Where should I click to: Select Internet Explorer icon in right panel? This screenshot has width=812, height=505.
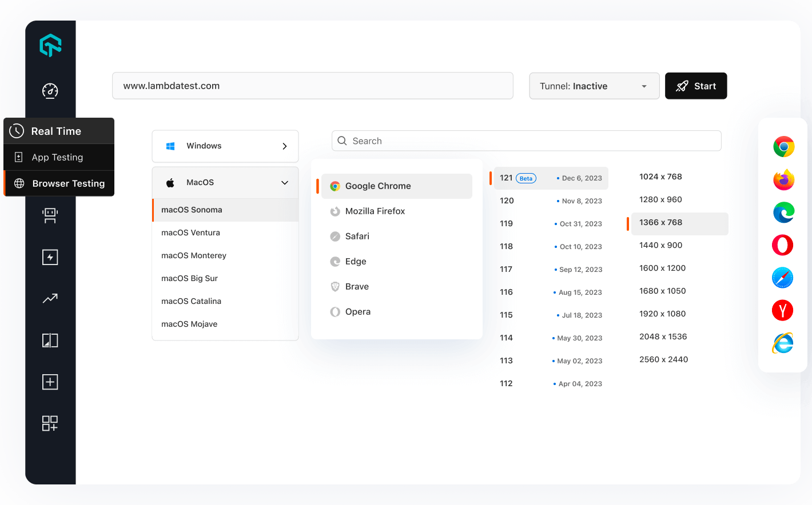tap(783, 343)
